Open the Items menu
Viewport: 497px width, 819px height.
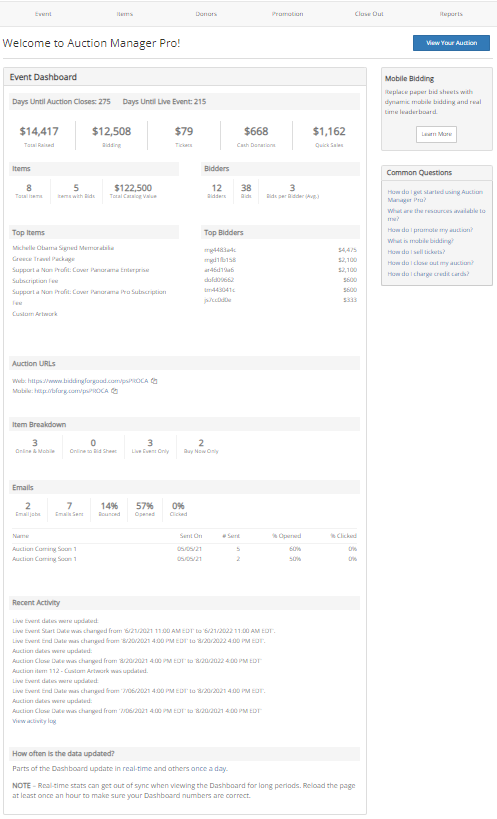point(124,14)
